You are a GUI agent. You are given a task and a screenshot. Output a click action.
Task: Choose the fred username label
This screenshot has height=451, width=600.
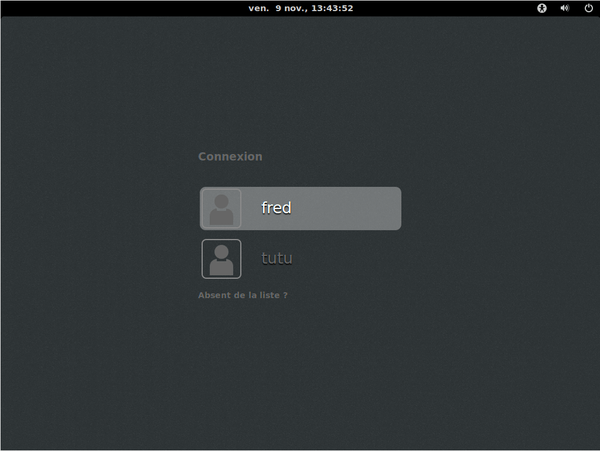(276, 208)
